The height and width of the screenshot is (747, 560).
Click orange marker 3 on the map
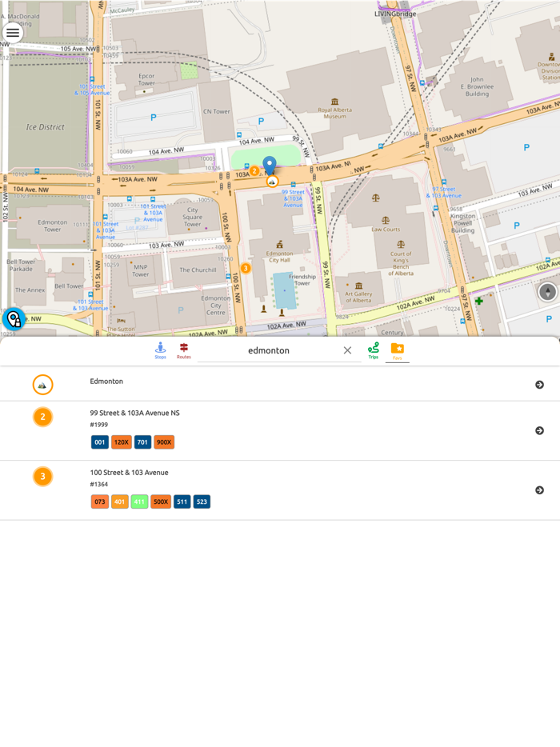click(246, 268)
